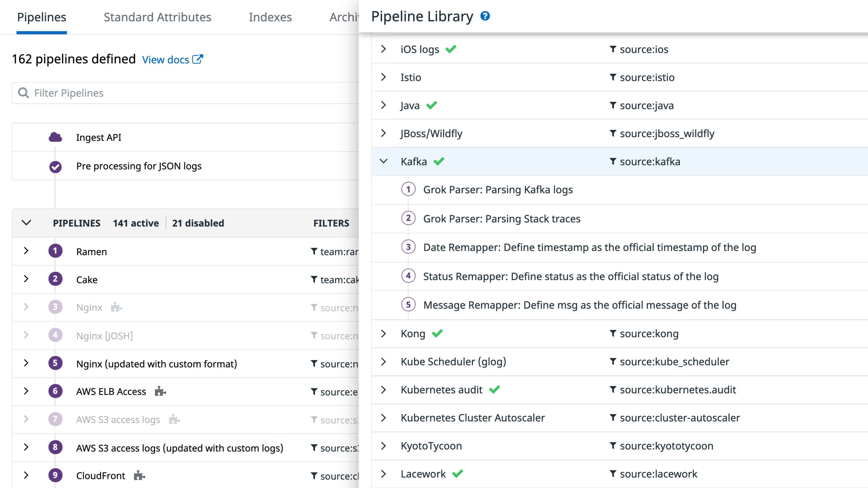The image size is (868, 488).
Task: Collapse the PIPELINES list header chevron
Action: (26, 223)
